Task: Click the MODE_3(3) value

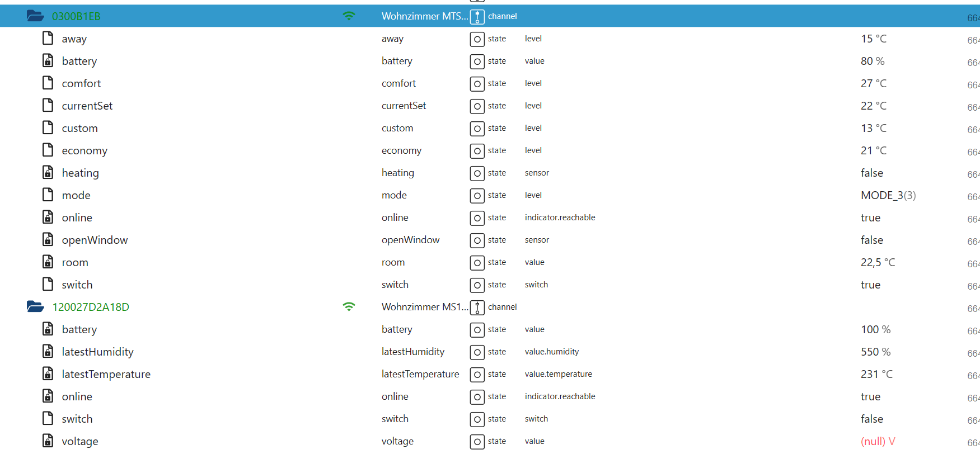Action: coord(888,195)
